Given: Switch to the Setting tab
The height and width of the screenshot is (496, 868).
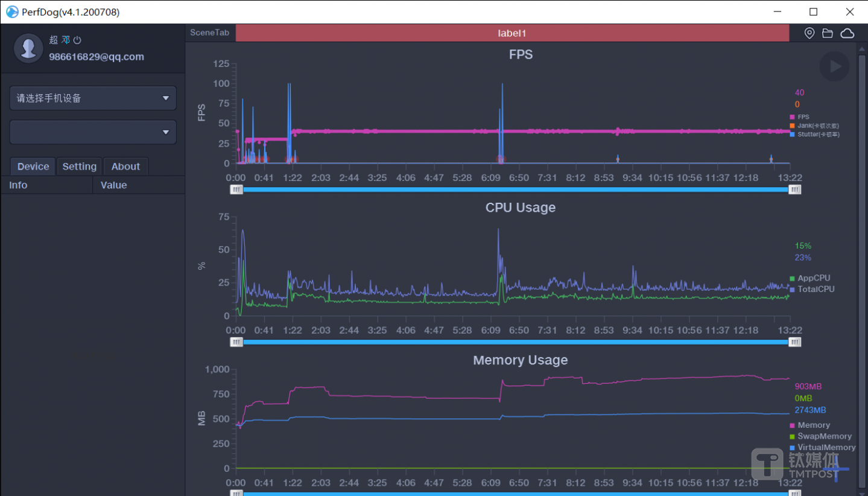Looking at the screenshot, I should coord(79,167).
